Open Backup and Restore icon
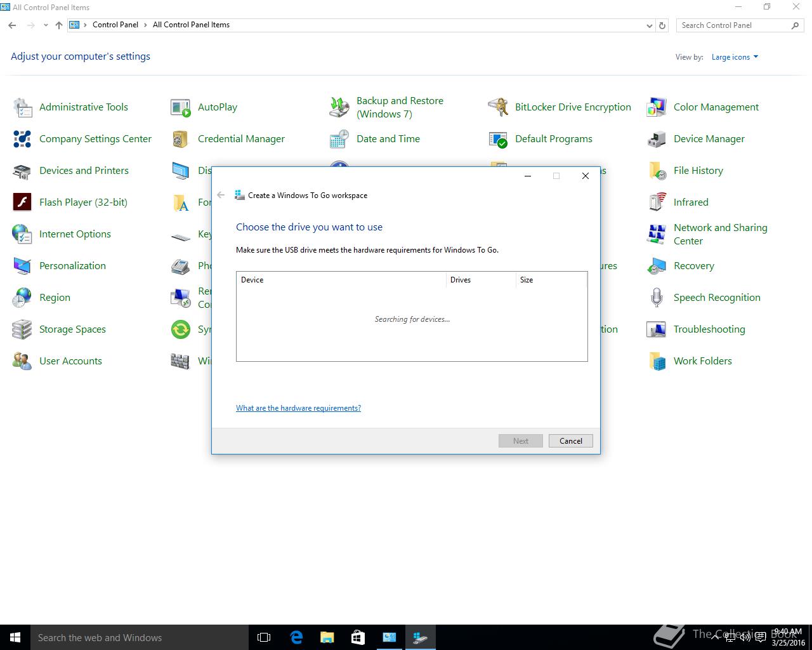The width and height of the screenshot is (812, 650). point(339,107)
